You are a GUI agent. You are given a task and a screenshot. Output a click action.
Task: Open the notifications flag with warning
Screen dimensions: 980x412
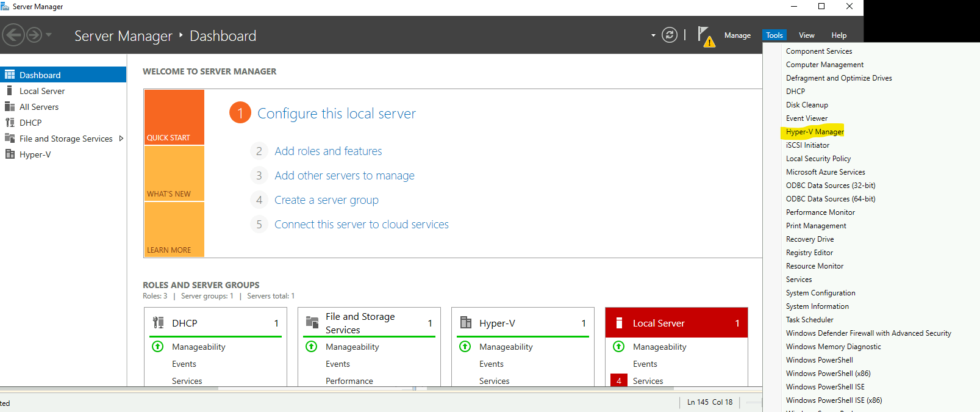pyautogui.click(x=706, y=36)
